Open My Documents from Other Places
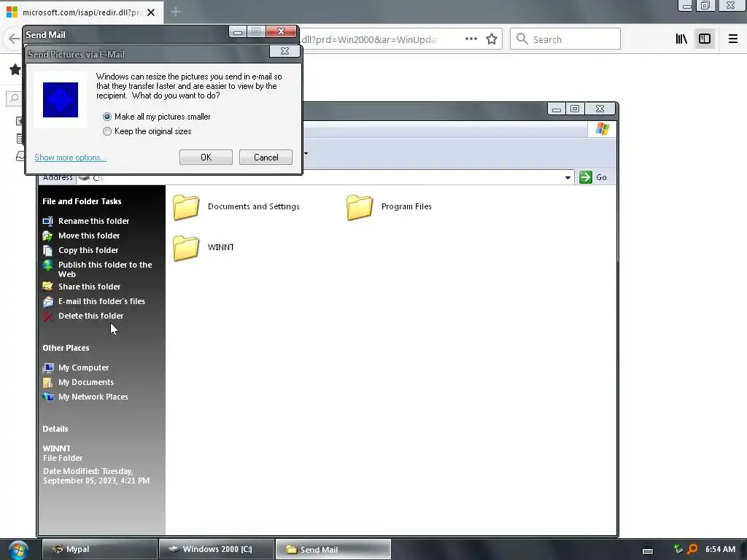747x560 pixels. (x=86, y=382)
